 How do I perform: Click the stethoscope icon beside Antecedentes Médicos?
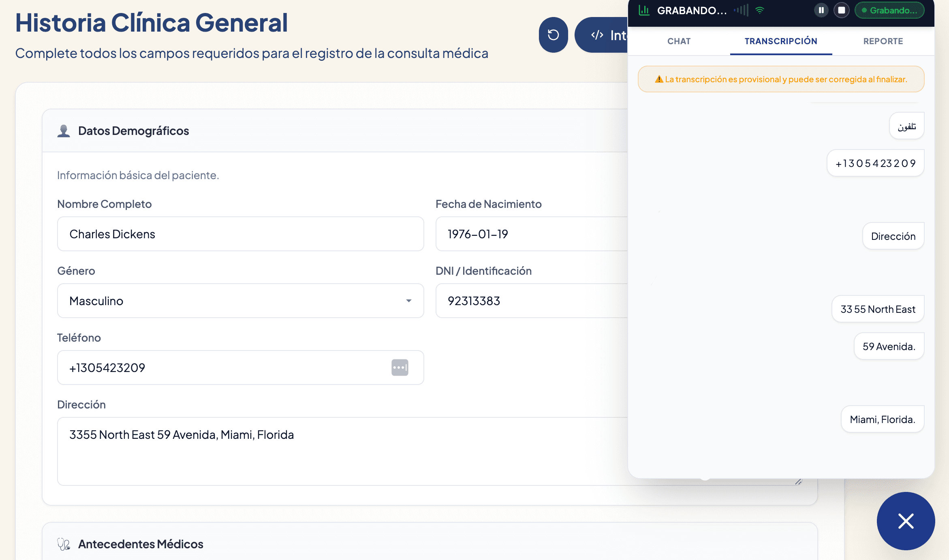[x=64, y=544]
